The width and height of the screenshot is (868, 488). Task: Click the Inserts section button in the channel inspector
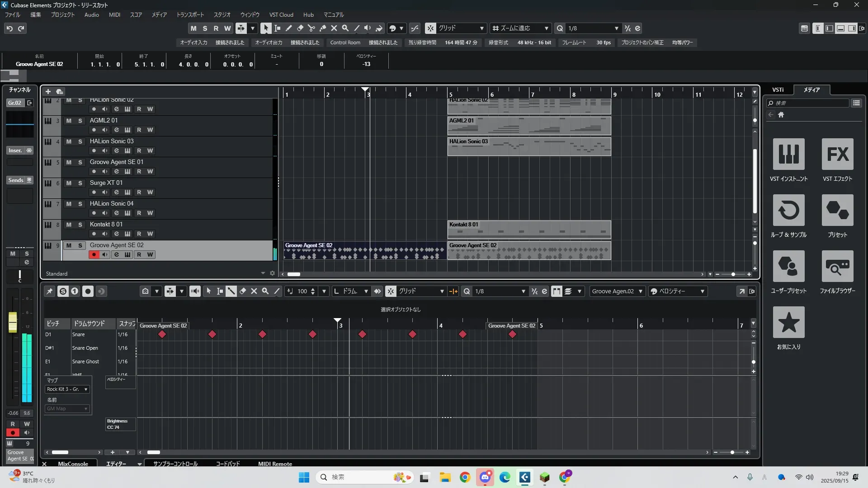coord(15,150)
